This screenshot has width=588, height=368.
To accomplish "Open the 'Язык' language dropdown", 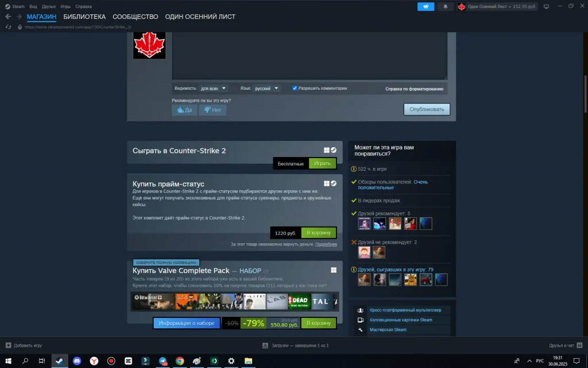I will [266, 88].
